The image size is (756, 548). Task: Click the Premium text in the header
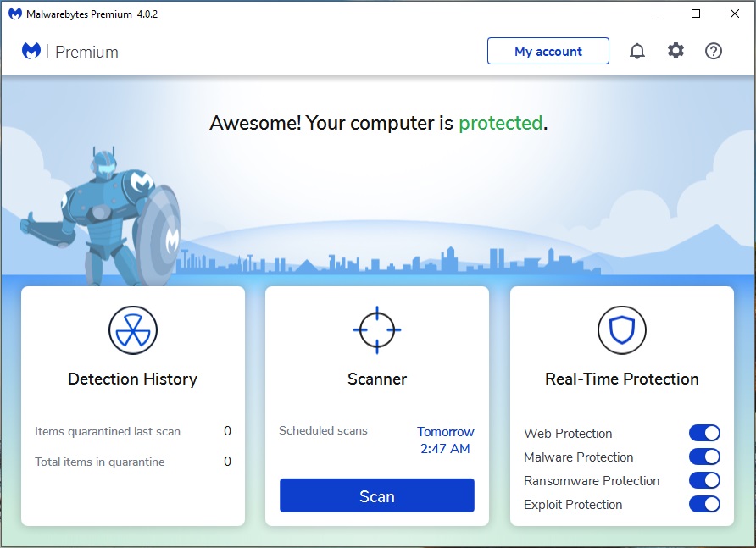coord(86,52)
